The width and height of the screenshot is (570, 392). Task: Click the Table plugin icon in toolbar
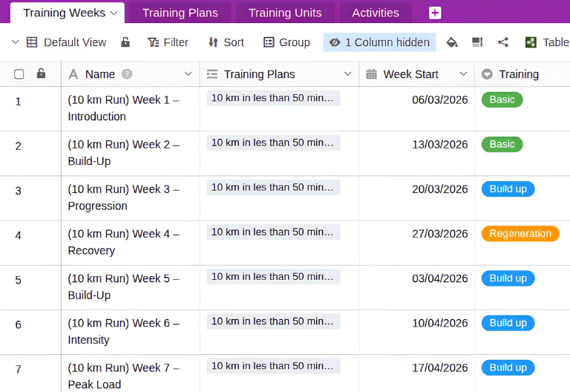[531, 42]
